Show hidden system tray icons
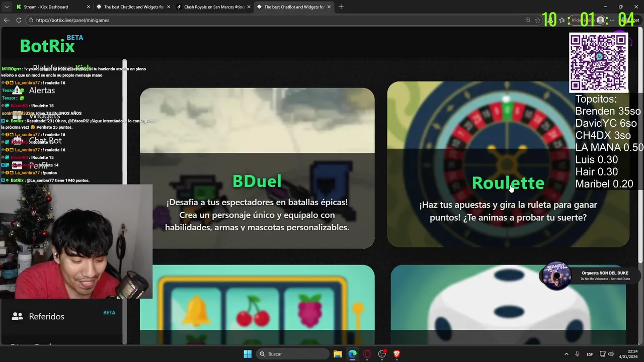 566,354
